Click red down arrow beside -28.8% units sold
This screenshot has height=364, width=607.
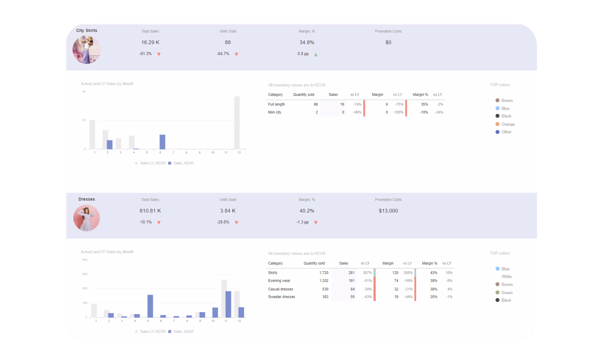click(x=236, y=223)
